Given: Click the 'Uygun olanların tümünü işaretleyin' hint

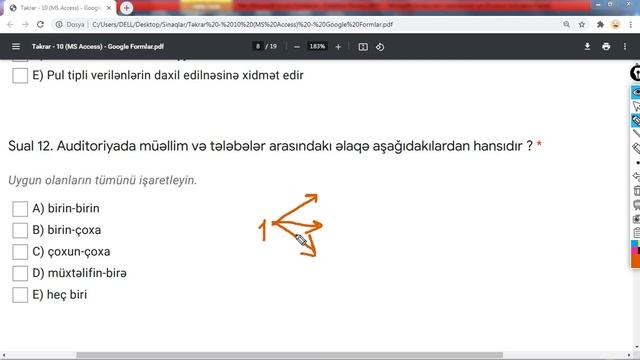Looking at the screenshot, I should tap(102, 180).
